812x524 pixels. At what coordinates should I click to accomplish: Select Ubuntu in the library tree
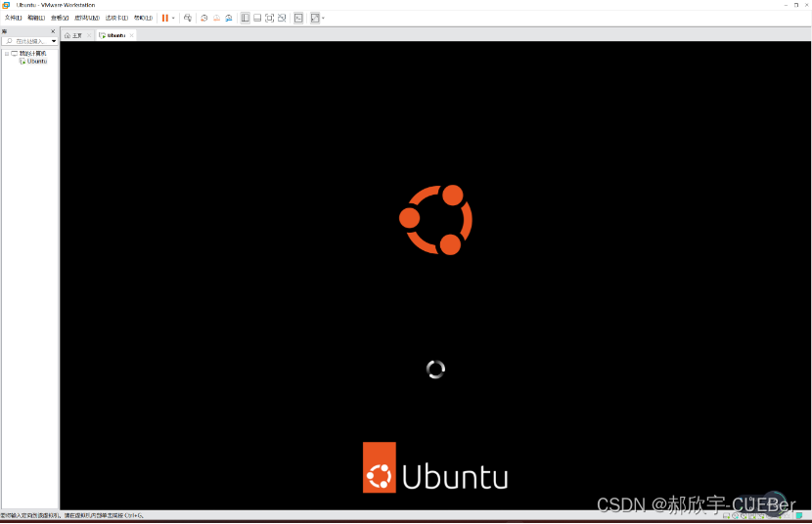click(x=33, y=61)
